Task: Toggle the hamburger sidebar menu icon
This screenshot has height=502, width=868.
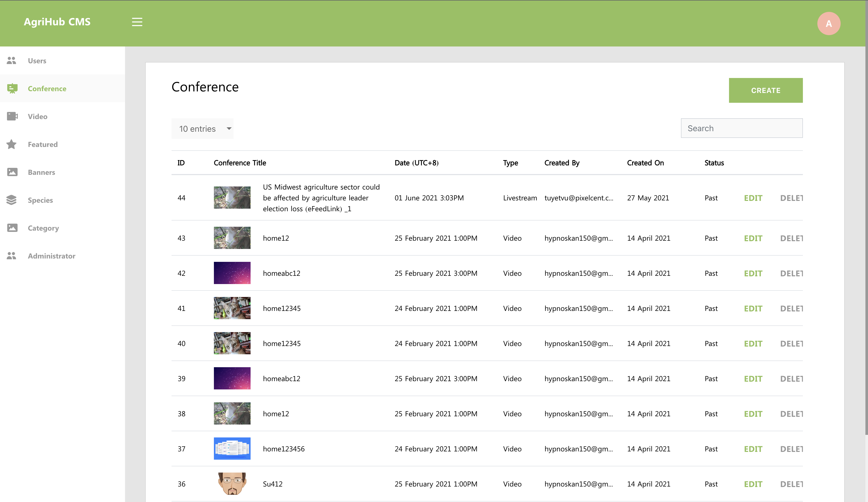Action: (137, 22)
